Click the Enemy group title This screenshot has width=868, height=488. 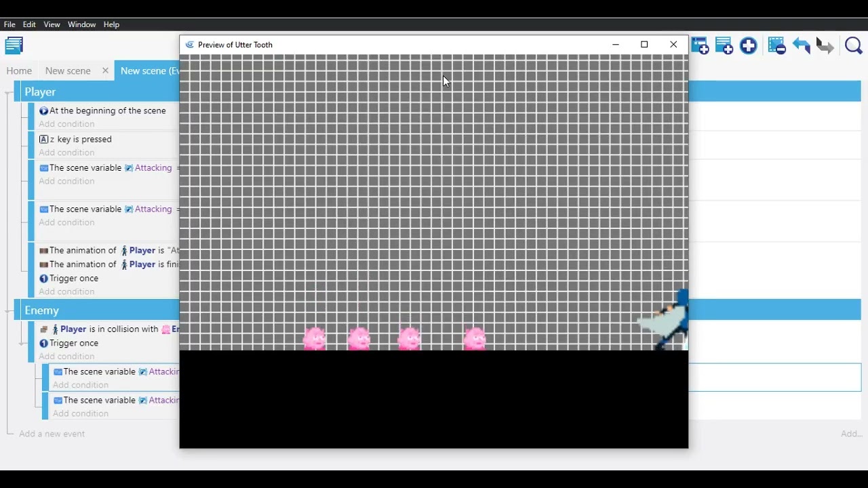(42, 310)
